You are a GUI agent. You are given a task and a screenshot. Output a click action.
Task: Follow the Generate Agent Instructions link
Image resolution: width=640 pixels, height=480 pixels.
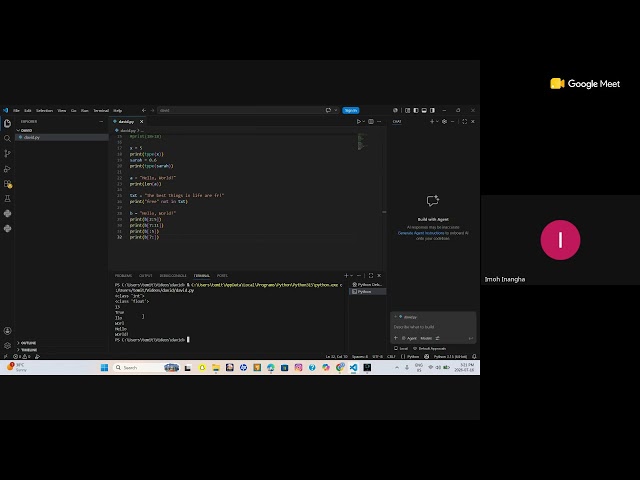[x=421, y=233]
